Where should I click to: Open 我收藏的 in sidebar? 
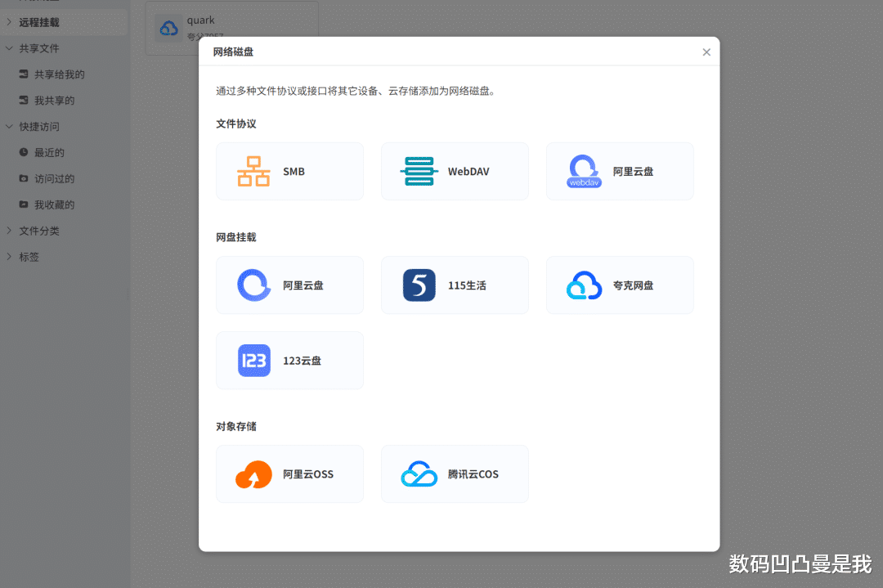coord(54,204)
